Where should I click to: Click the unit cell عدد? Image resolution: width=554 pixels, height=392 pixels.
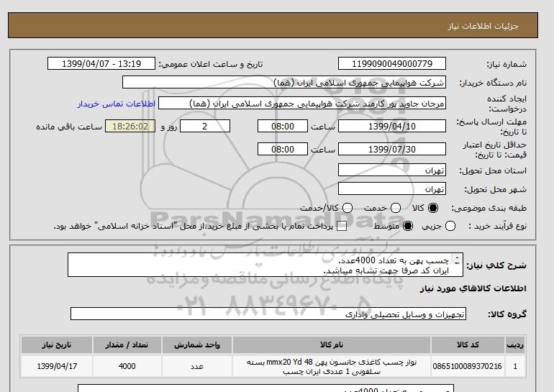(197, 366)
